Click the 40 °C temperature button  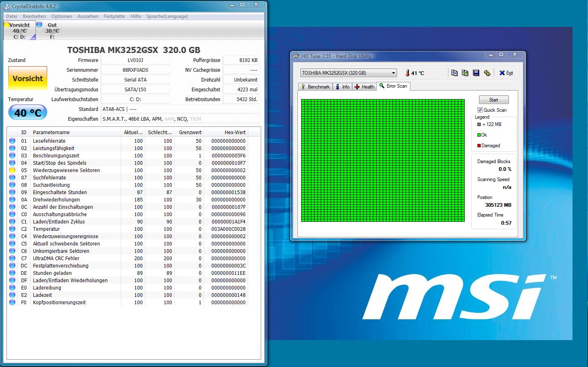point(28,113)
